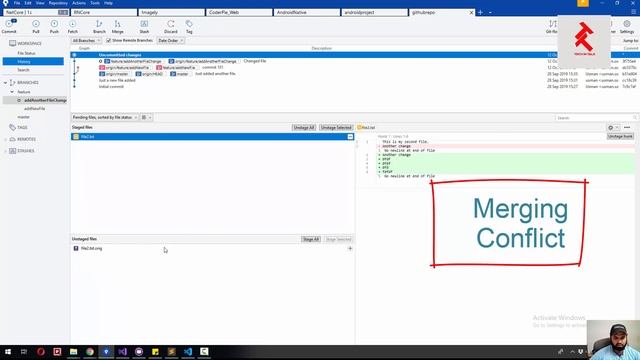Click the Stage All button

click(x=311, y=239)
